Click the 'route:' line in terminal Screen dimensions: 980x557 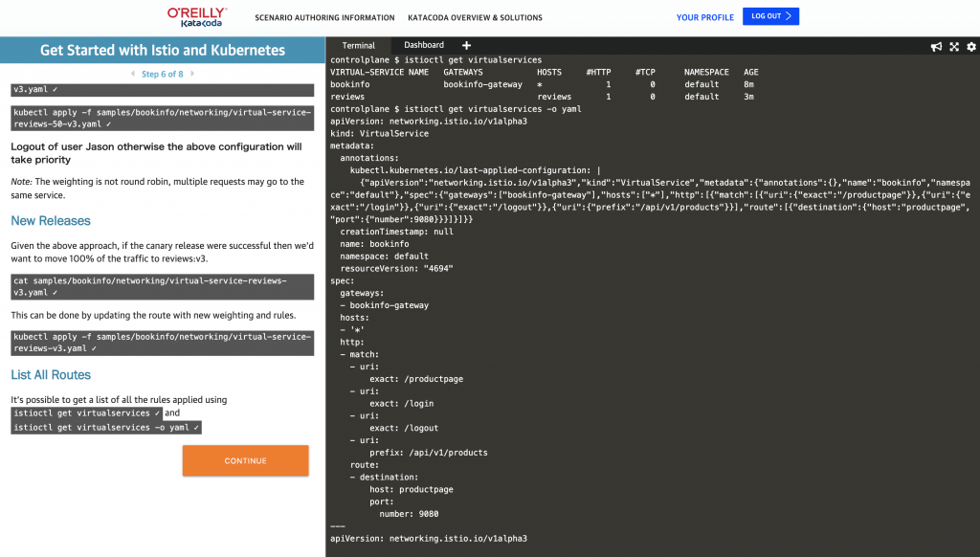click(x=365, y=465)
